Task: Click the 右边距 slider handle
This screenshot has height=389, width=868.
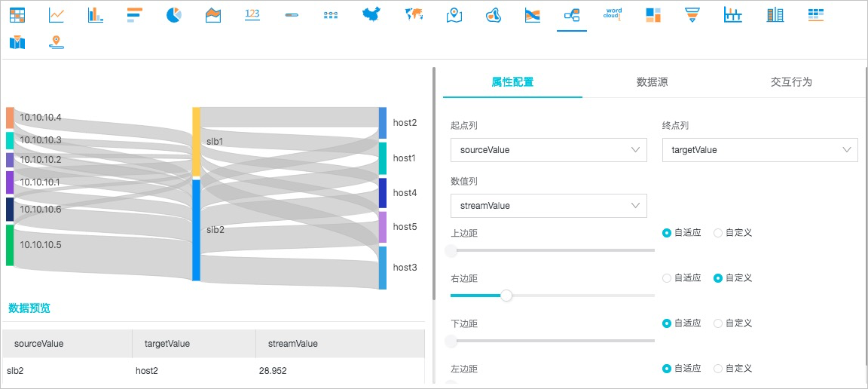Action: 506,296
